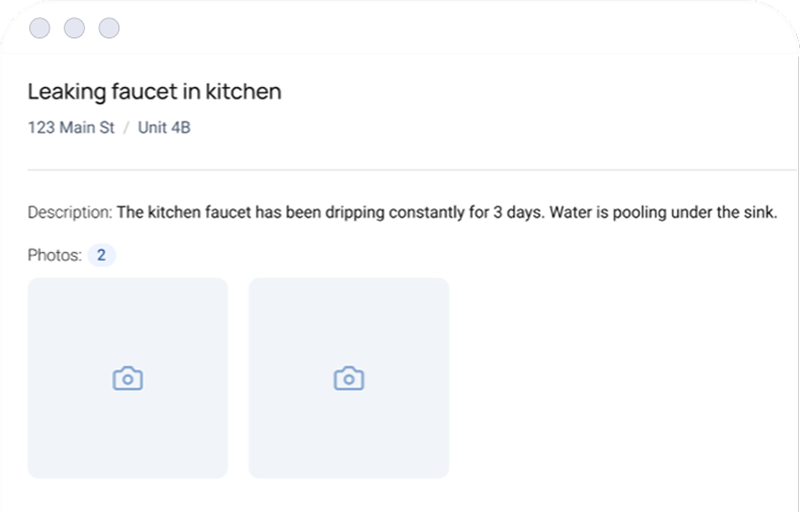Click the slash separator between address and unit

tap(127, 129)
